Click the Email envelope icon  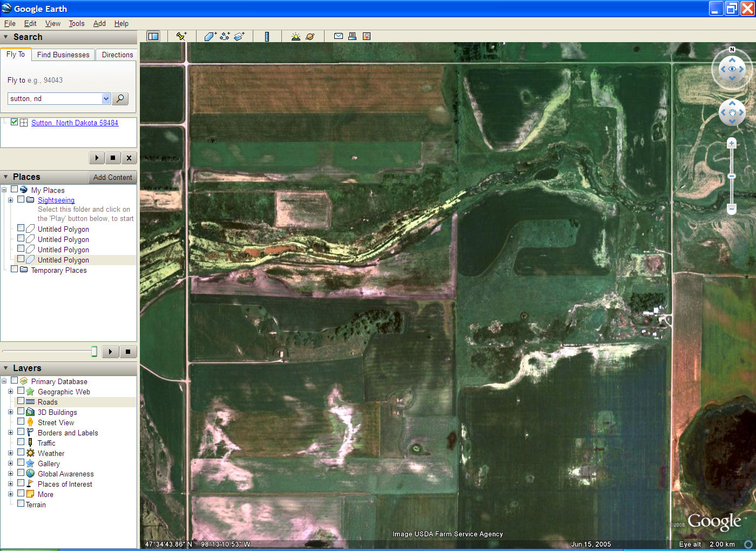tap(339, 36)
